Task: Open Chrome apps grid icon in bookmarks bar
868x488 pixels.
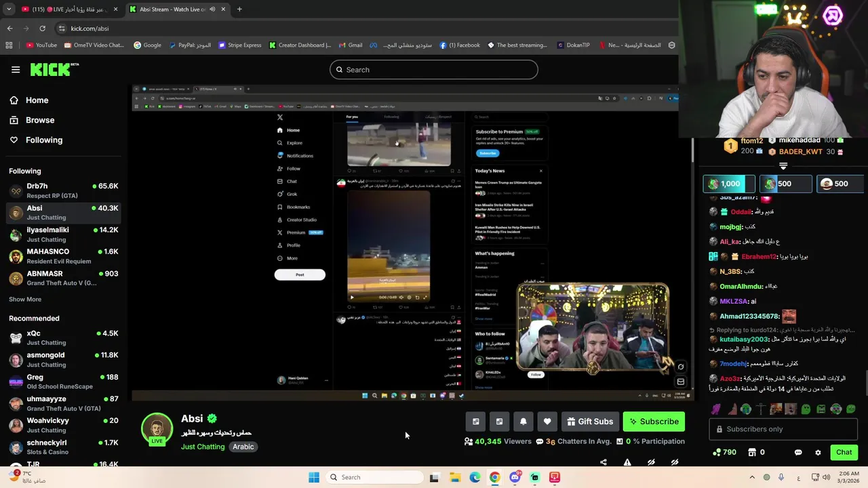Action: tap(9, 45)
